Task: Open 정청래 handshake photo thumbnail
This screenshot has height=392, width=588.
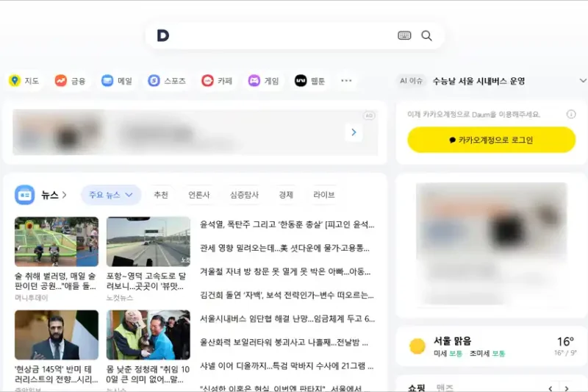Action: pos(148,335)
